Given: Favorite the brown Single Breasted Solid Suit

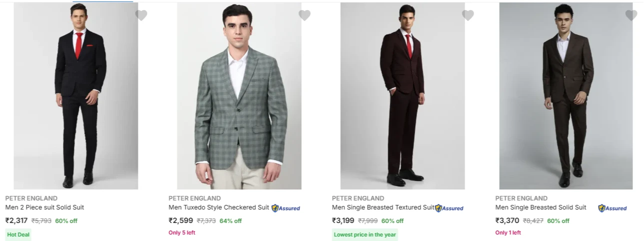Looking at the screenshot, I should click(x=632, y=15).
